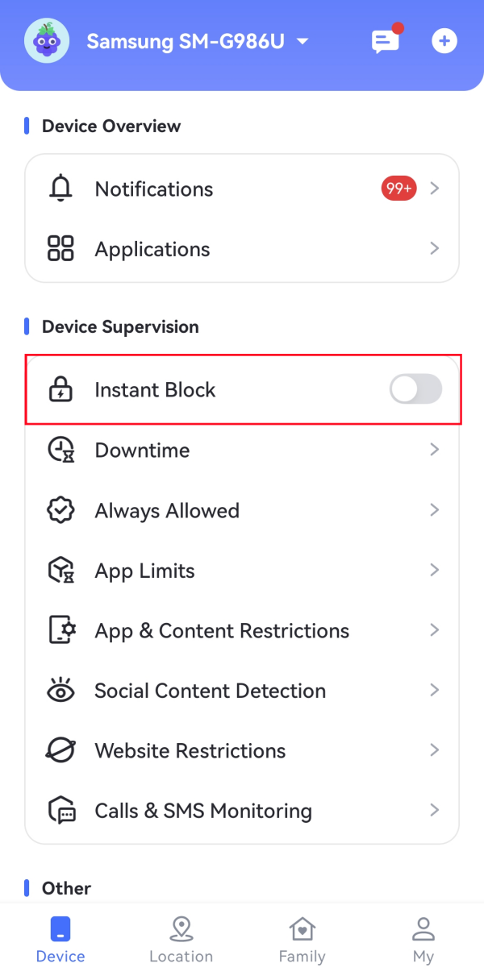
Task: Open the Samsung SM-G986U device selector
Action: (198, 40)
